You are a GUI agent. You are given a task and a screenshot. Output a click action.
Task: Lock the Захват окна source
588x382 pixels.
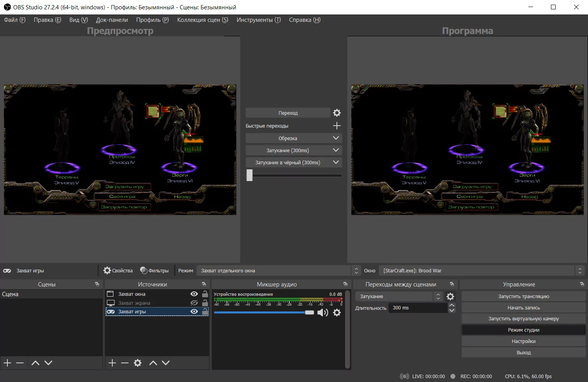[205, 294]
